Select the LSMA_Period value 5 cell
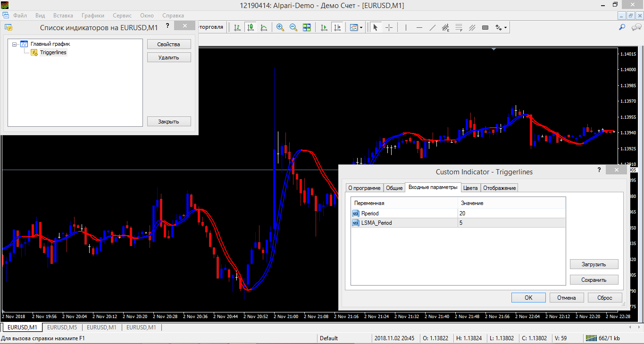This screenshot has width=644, height=344. (511, 223)
